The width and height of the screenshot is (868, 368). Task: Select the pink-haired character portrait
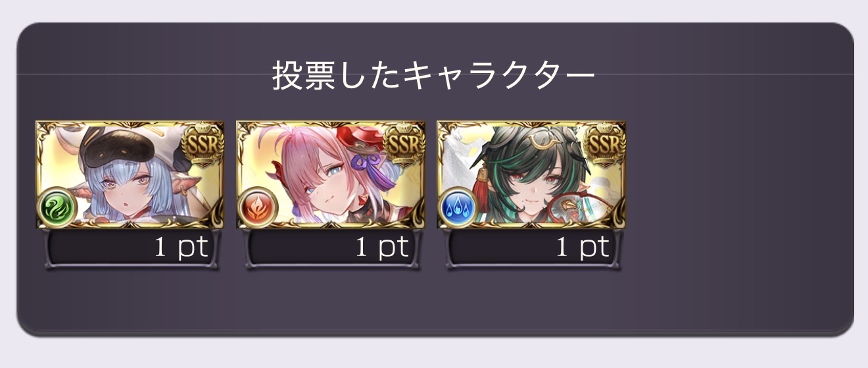click(x=331, y=174)
